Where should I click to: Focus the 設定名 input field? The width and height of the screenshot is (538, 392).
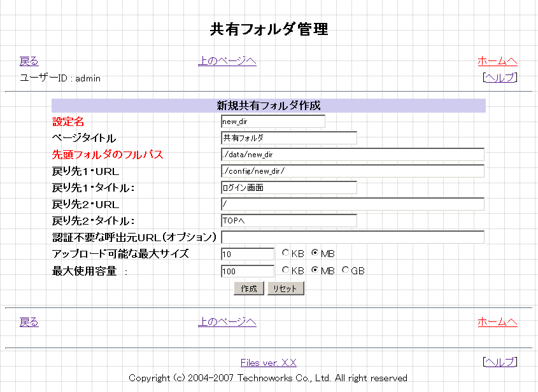click(273, 121)
